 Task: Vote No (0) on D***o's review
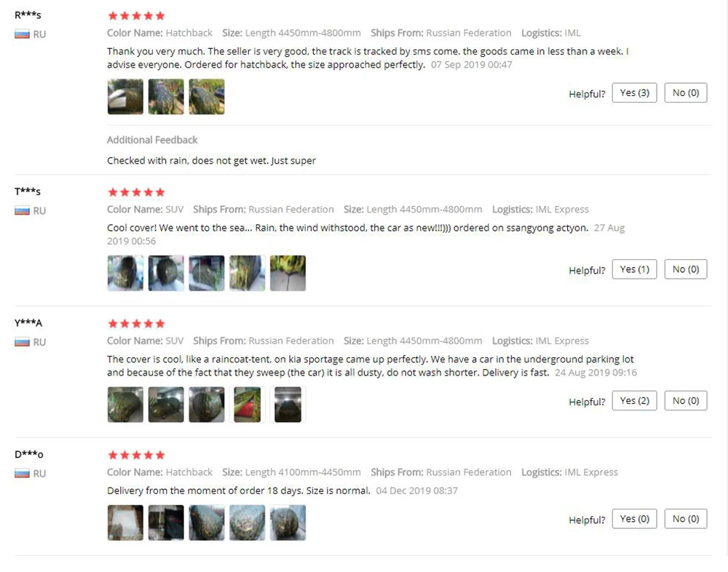click(686, 519)
